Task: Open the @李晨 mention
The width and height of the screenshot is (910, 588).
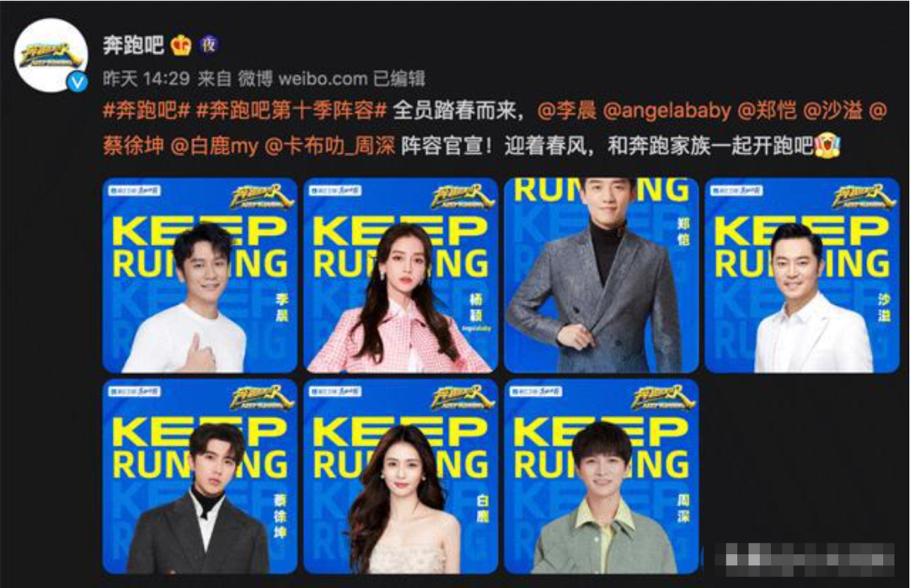Action: click(x=567, y=110)
